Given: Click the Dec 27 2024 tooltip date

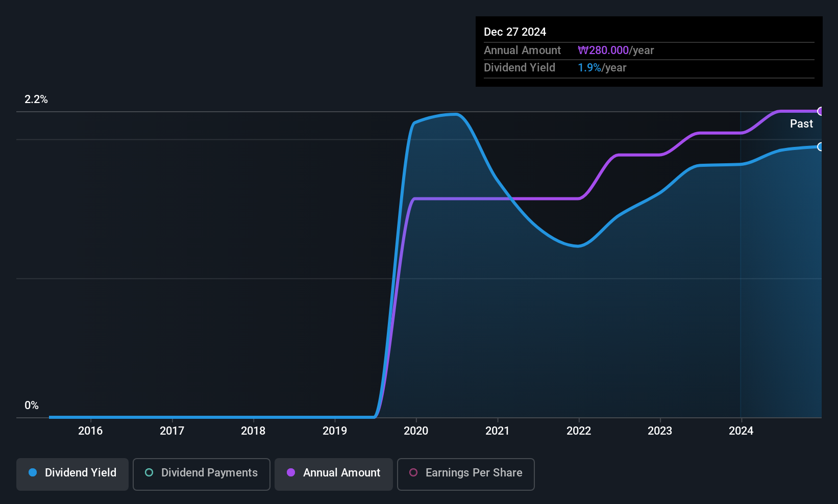Looking at the screenshot, I should pos(515,32).
